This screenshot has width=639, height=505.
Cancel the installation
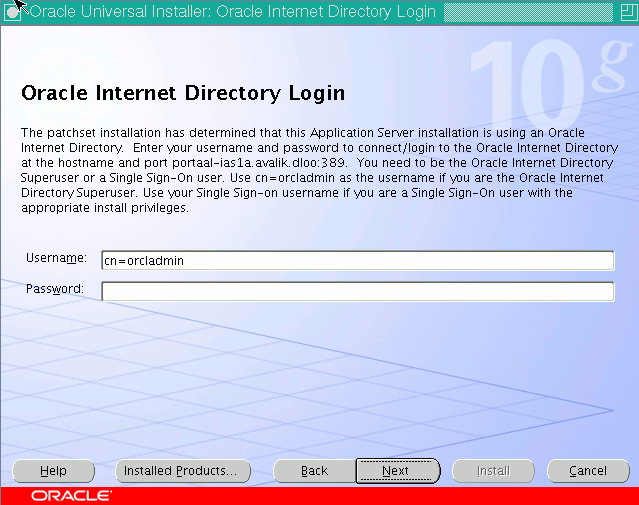[x=588, y=471]
